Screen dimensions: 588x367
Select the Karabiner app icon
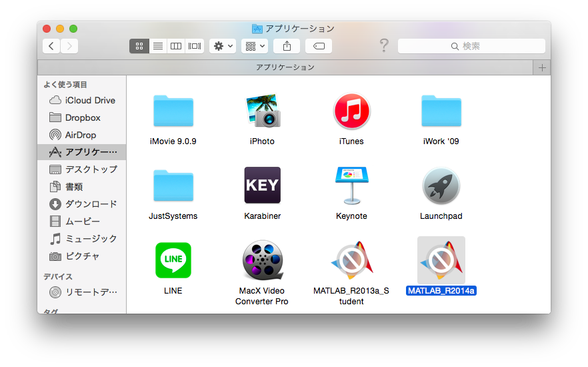(263, 186)
